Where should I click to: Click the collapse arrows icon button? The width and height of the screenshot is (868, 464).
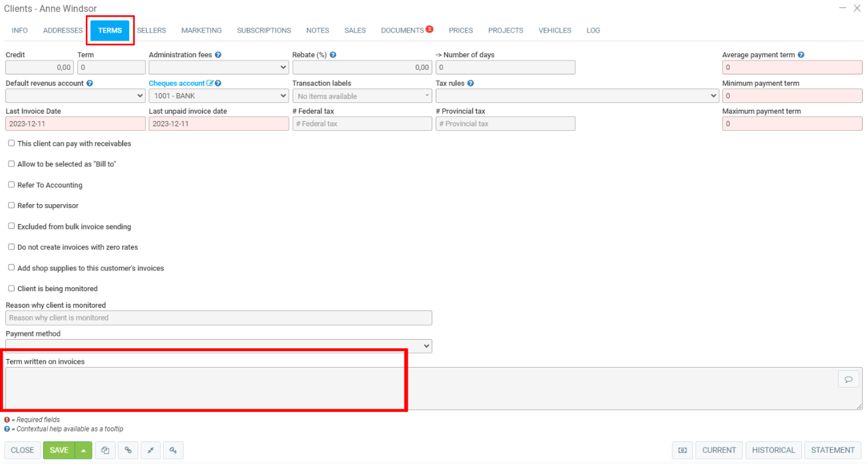[x=150, y=450]
